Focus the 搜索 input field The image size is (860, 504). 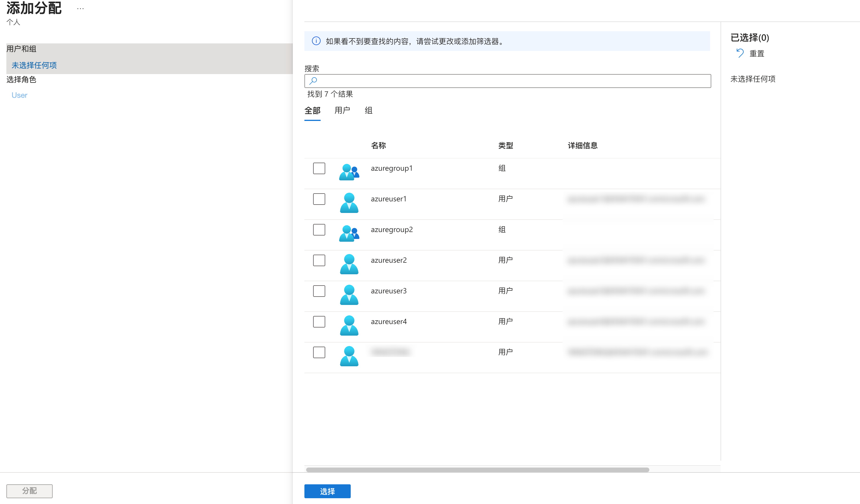(512, 81)
